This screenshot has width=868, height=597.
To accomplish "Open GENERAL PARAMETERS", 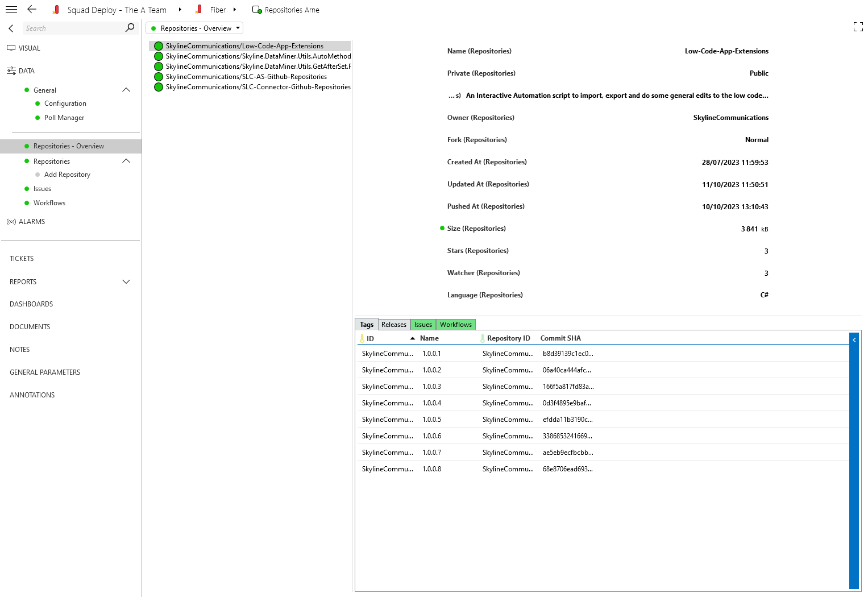I will 45,372.
